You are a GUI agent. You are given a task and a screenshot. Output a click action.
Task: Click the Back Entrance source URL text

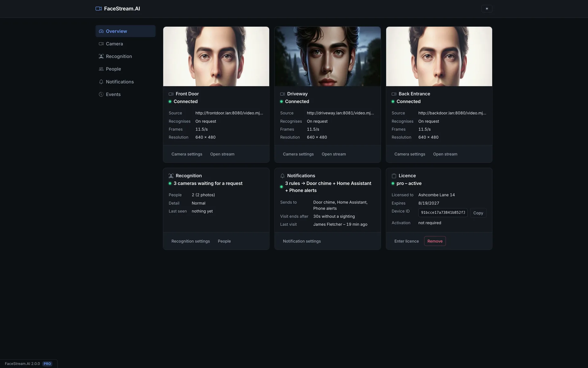point(452,113)
